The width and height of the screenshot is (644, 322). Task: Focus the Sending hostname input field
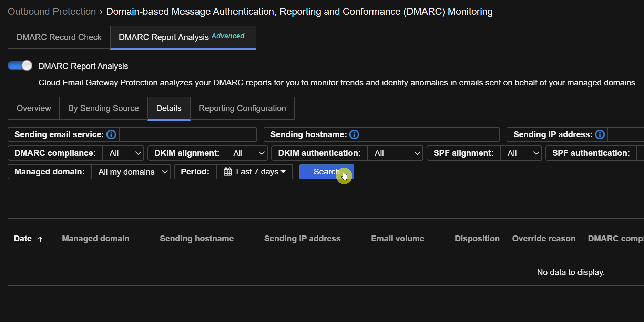coord(430,134)
